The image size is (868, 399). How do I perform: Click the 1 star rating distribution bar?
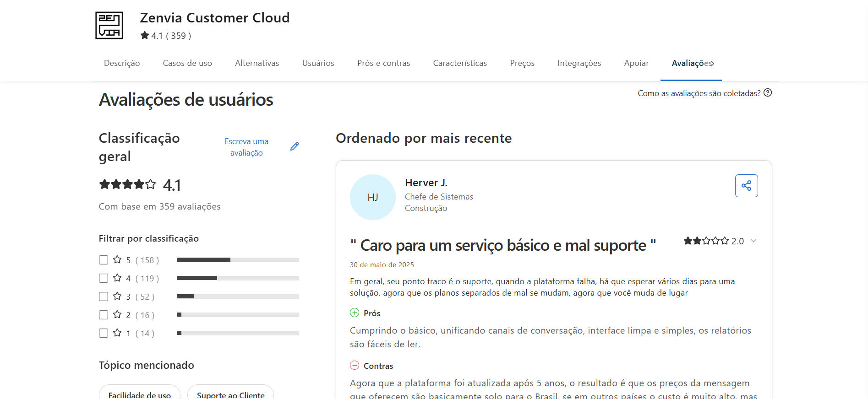click(x=238, y=333)
